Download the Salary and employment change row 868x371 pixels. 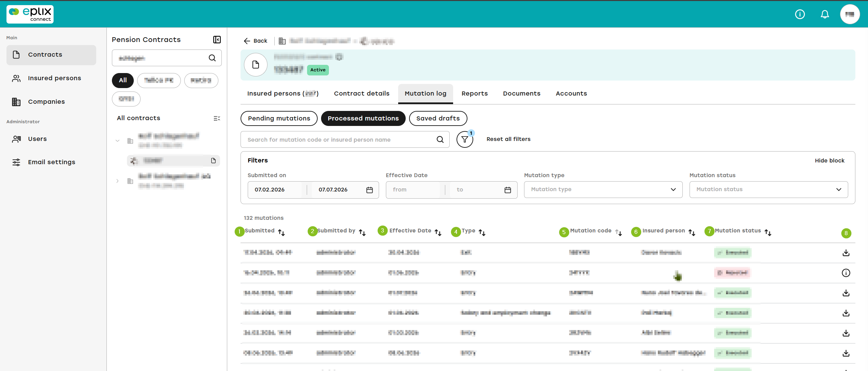[846, 313]
